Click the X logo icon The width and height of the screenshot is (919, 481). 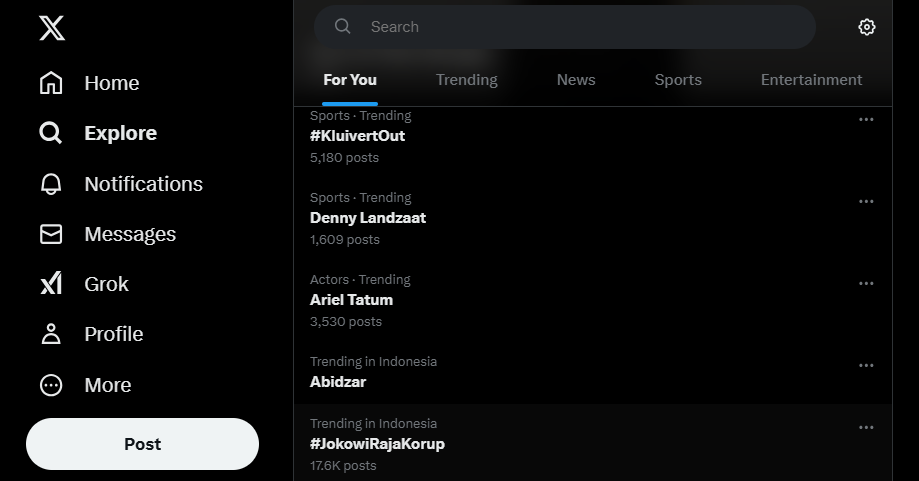tap(52, 28)
